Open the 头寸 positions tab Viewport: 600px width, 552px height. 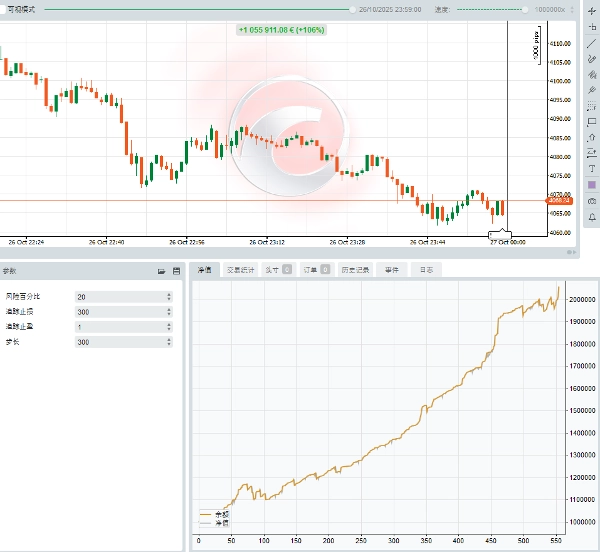click(279, 270)
